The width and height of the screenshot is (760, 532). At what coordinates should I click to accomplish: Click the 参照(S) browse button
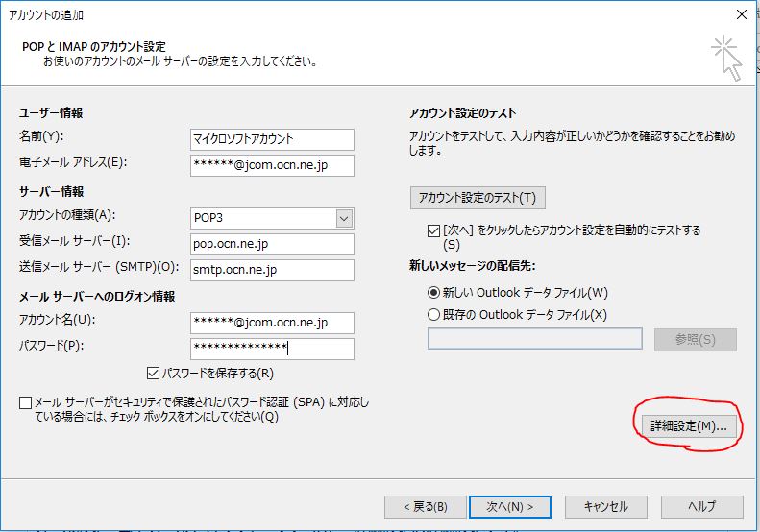(695, 340)
